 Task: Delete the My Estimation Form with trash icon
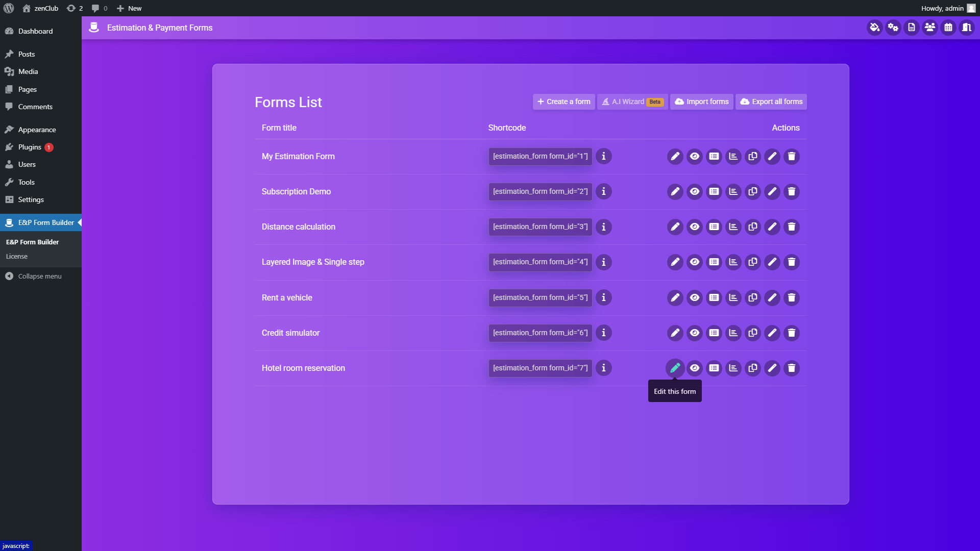pos(792,157)
